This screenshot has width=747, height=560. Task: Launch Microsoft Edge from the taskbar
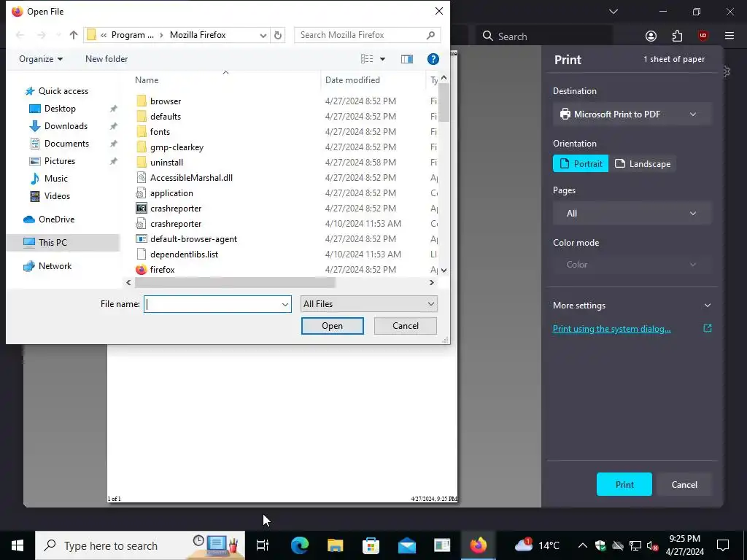(x=299, y=545)
